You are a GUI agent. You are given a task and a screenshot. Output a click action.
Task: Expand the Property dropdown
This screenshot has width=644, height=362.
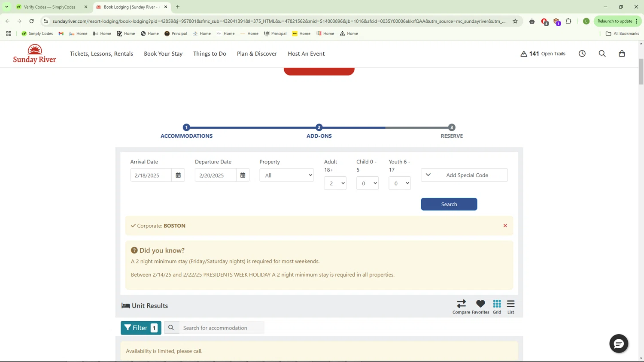tap(286, 175)
